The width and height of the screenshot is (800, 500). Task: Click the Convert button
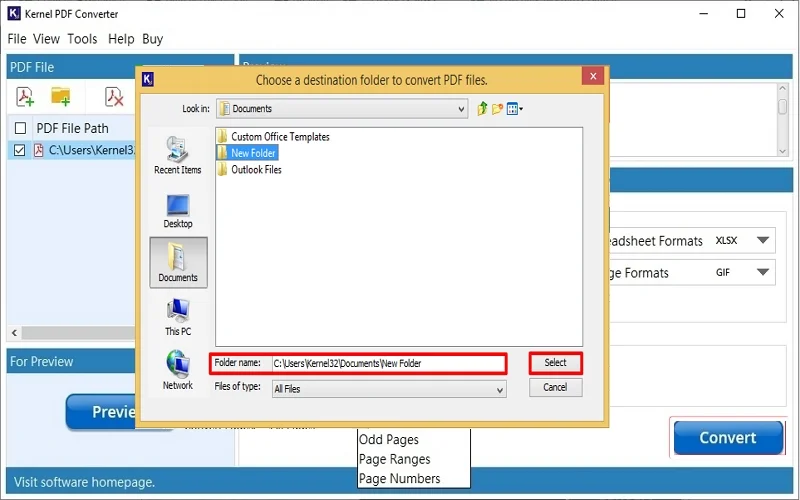pos(728,437)
